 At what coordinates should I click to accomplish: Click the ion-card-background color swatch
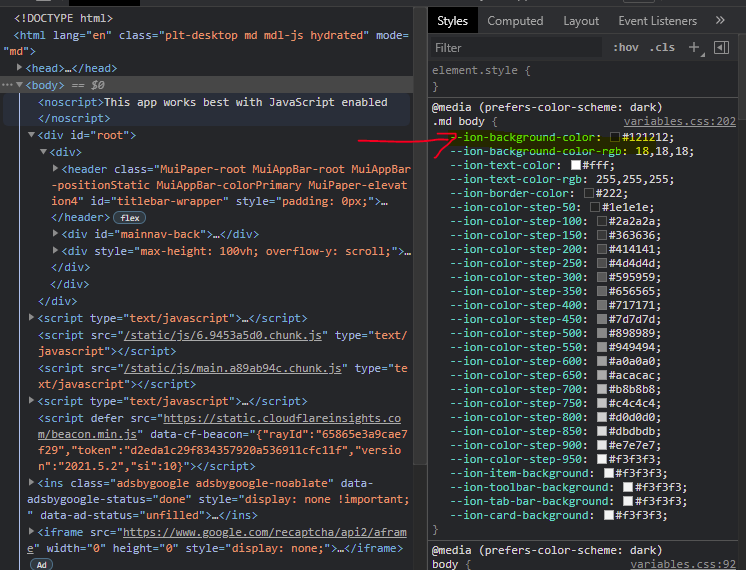click(609, 515)
